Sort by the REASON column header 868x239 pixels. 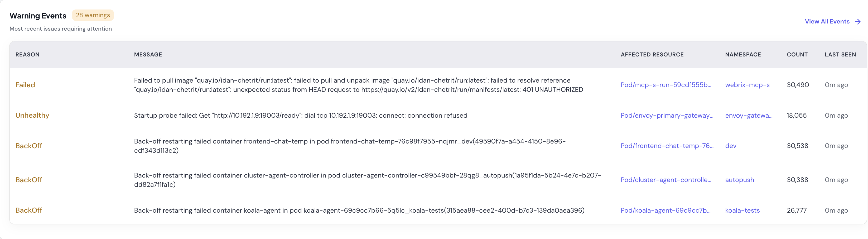click(x=28, y=54)
